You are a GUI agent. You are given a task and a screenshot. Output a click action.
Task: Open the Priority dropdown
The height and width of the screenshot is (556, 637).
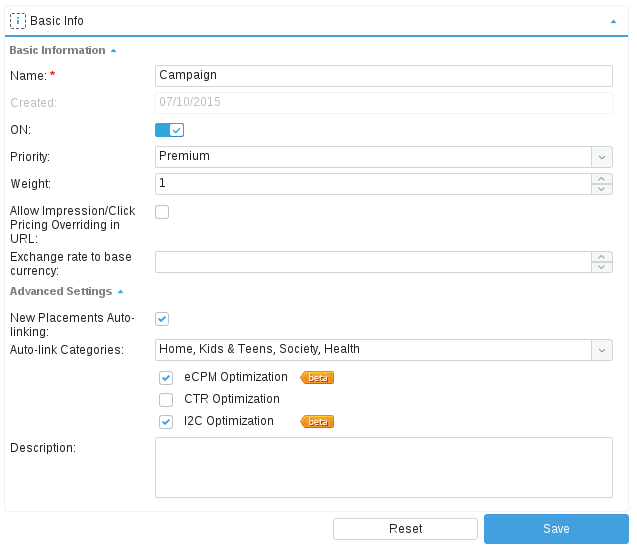(602, 156)
